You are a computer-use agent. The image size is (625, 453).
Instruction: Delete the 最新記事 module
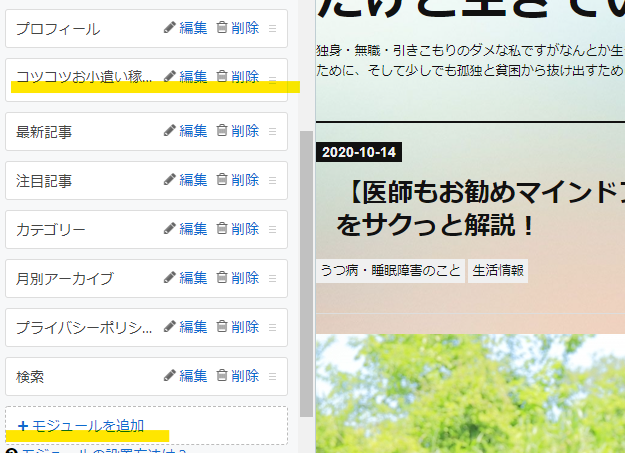pyautogui.click(x=238, y=131)
